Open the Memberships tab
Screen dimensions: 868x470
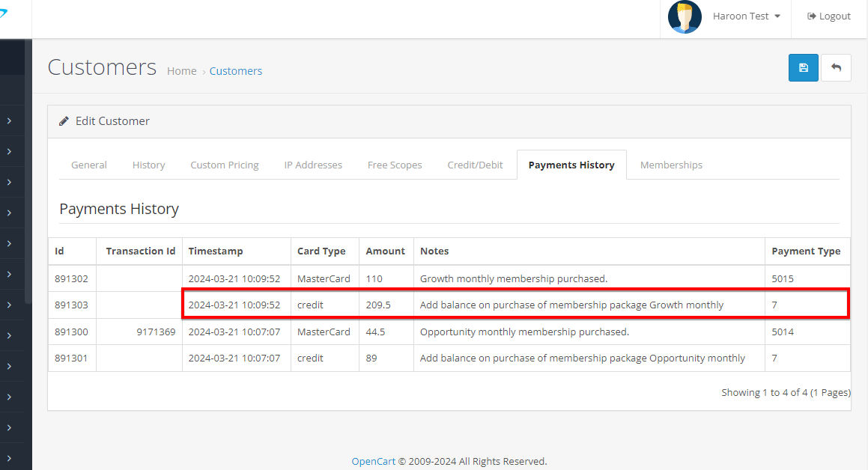point(671,165)
